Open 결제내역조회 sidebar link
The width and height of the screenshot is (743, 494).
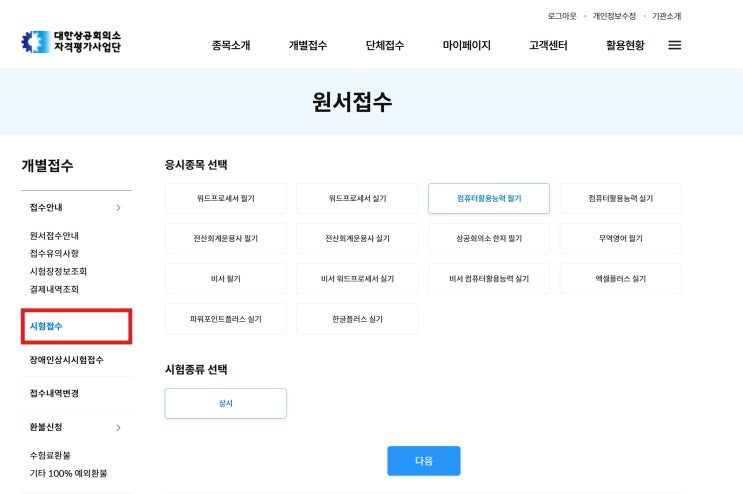point(54,289)
